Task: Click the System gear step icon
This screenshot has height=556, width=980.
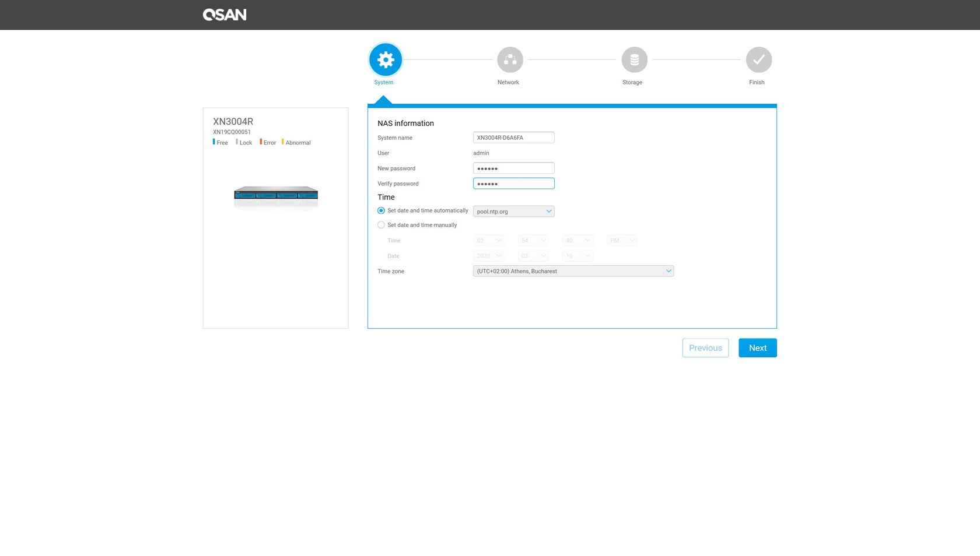Action: click(386, 59)
